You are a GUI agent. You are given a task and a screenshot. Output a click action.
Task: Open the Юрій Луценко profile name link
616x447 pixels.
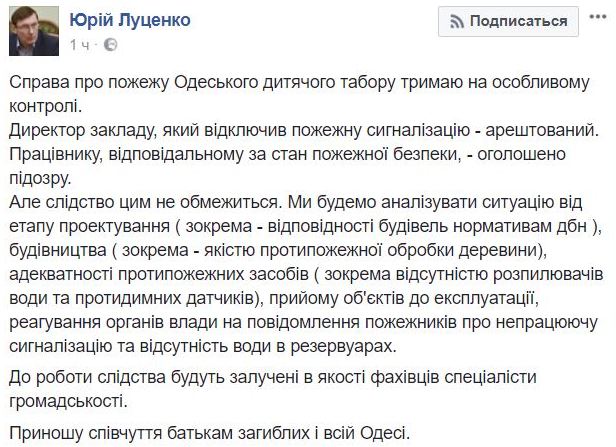coord(130,20)
